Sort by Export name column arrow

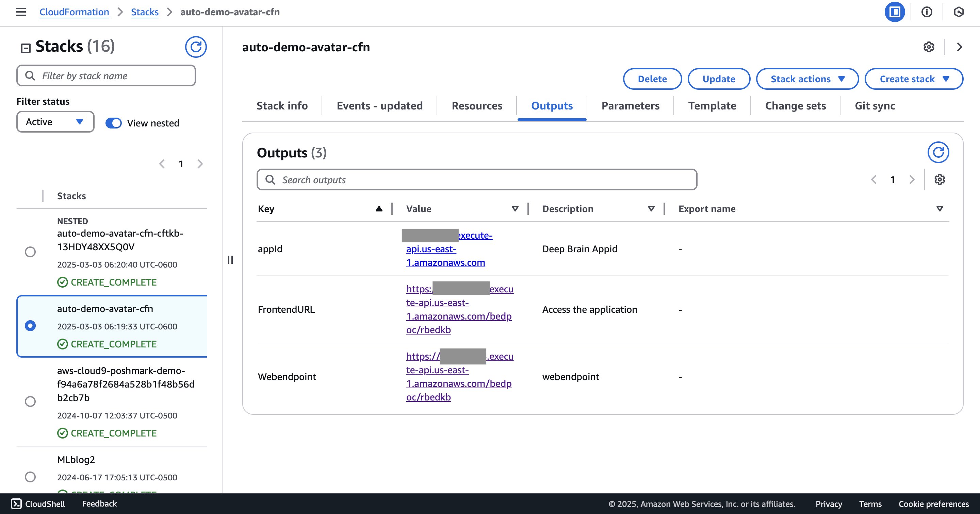939,209
